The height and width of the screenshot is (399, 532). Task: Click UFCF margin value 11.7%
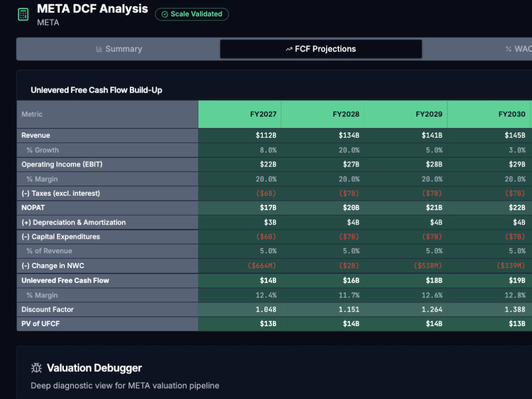(349, 295)
